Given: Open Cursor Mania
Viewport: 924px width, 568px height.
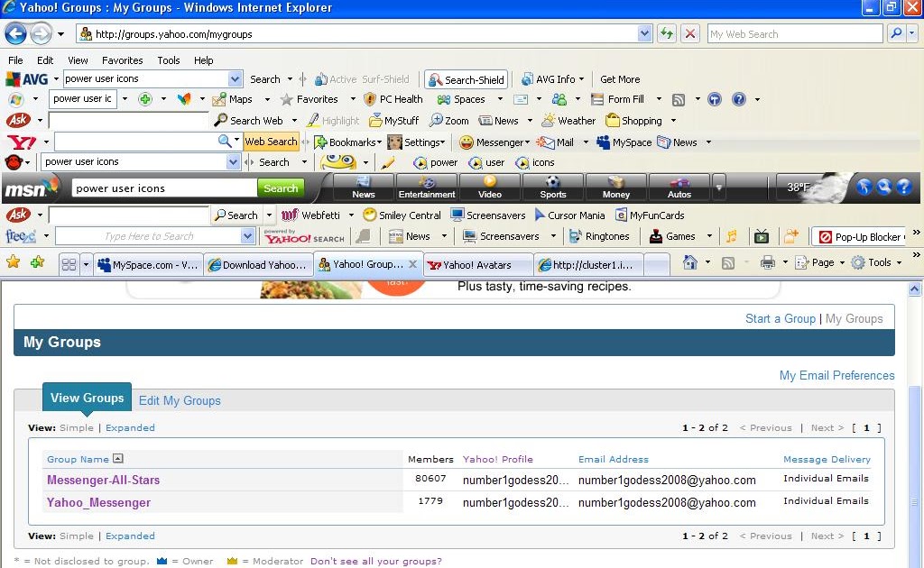Looking at the screenshot, I should 570,215.
